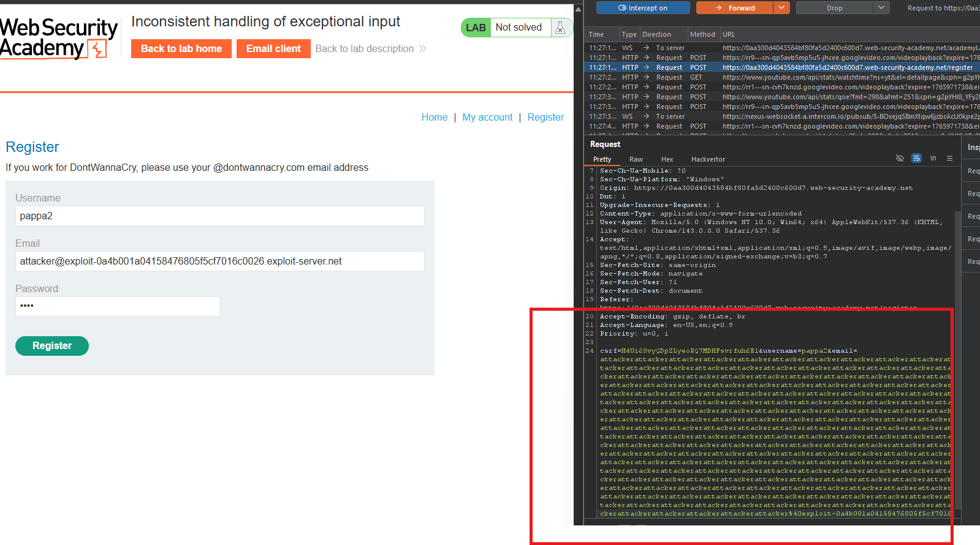Click in the Password field
This screenshot has height=545, width=980.
pos(117,306)
